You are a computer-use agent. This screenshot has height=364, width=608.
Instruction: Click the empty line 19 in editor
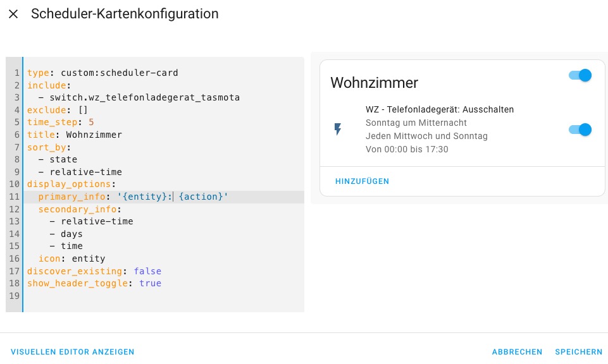tap(164, 296)
